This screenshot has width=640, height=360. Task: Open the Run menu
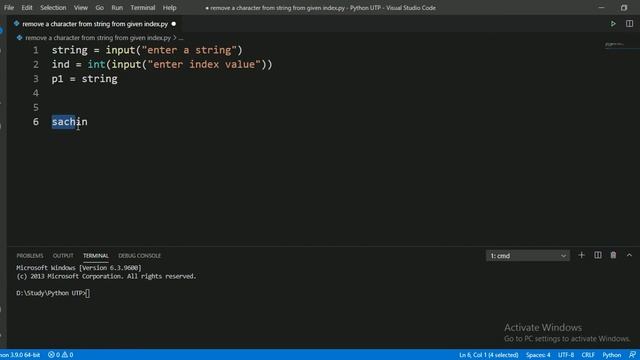pyautogui.click(x=117, y=8)
